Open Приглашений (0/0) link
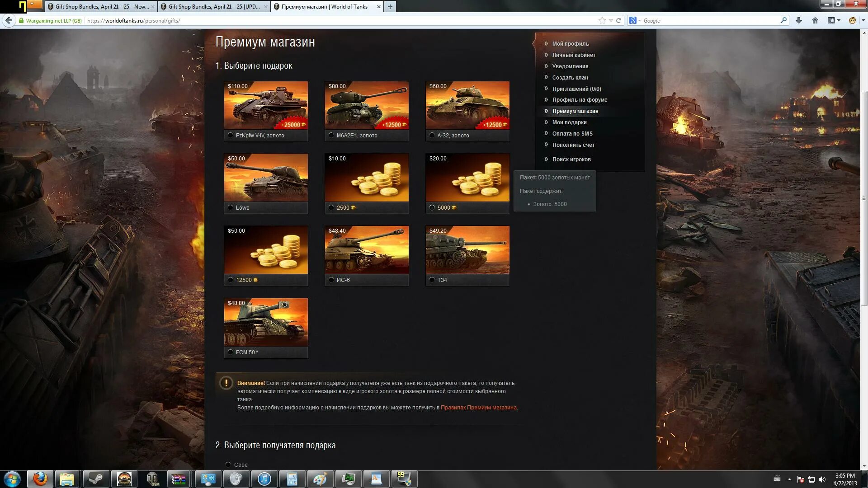Viewport: 868px width, 488px height. 576,89
